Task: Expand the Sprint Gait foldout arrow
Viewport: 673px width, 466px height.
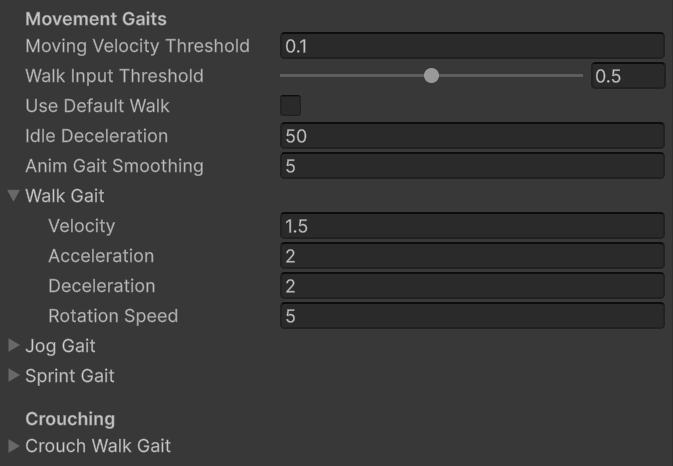Action: click(x=14, y=375)
